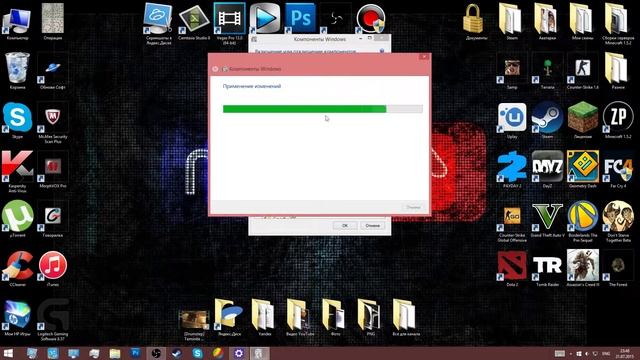Launch Tomb Raider shortcut

tap(547, 269)
